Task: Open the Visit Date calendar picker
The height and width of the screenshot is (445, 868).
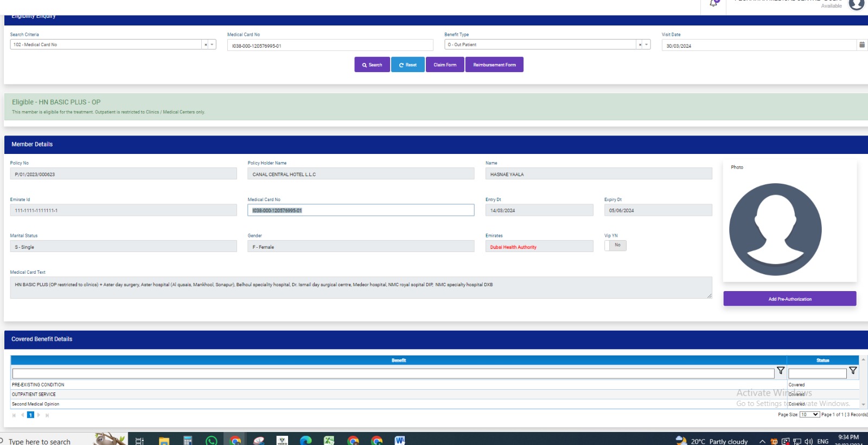Action: [x=861, y=45]
